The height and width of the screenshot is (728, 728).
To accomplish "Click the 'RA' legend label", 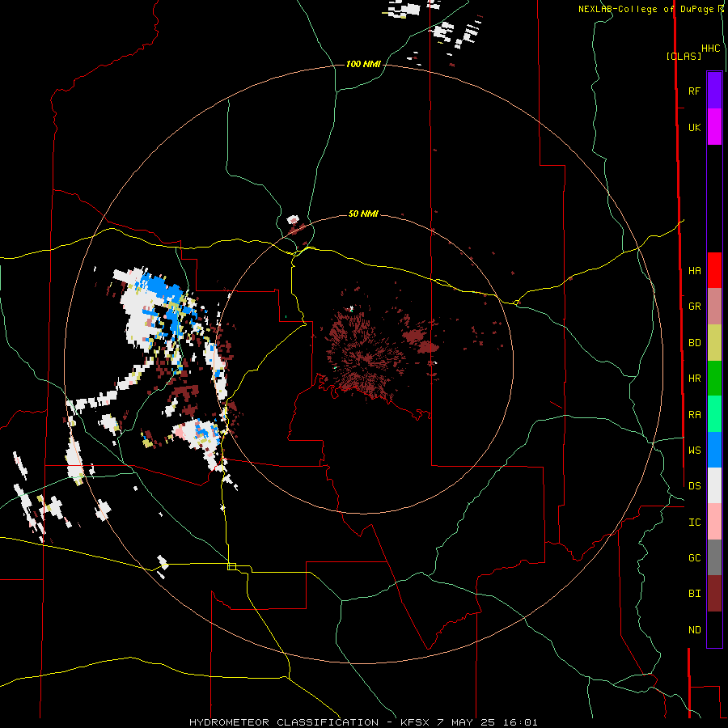I will [x=694, y=415].
